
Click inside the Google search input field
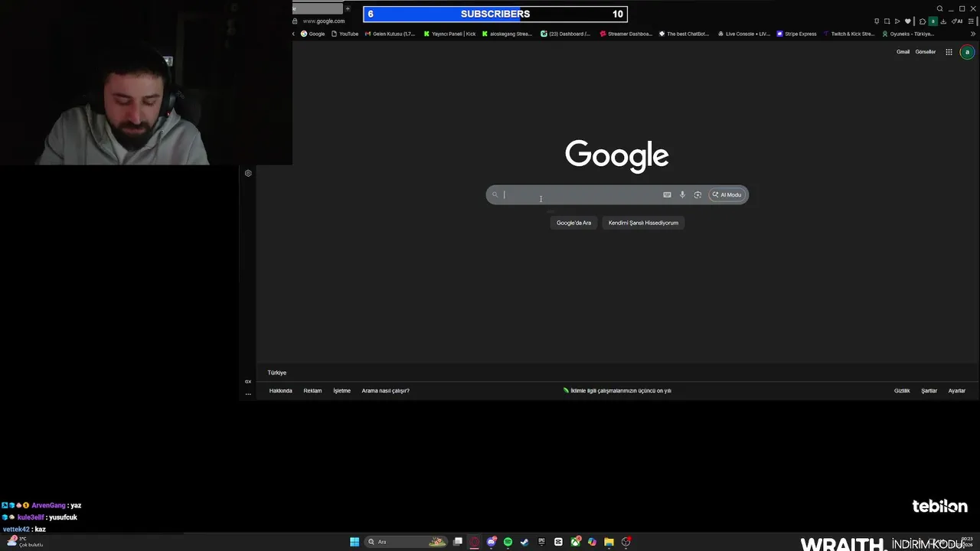(580, 195)
